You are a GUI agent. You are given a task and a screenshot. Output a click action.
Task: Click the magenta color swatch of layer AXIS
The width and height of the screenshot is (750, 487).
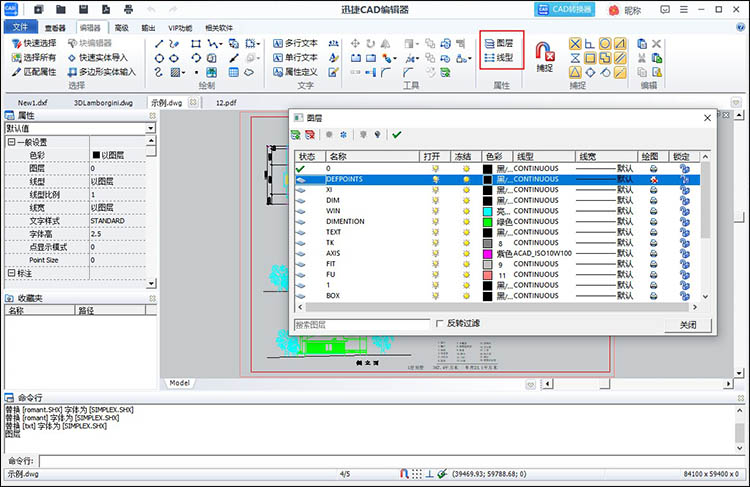point(487,254)
